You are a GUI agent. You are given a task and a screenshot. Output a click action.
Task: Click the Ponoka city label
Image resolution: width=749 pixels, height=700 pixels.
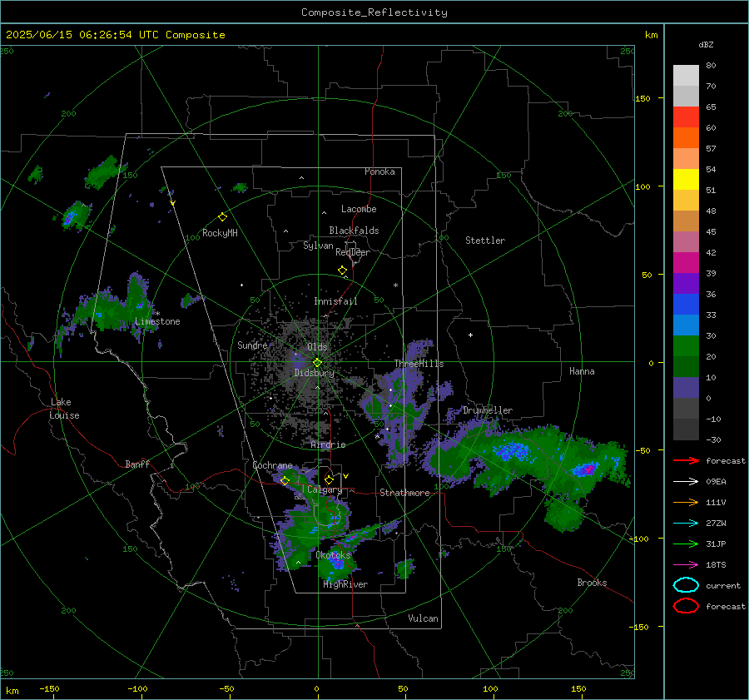click(379, 171)
